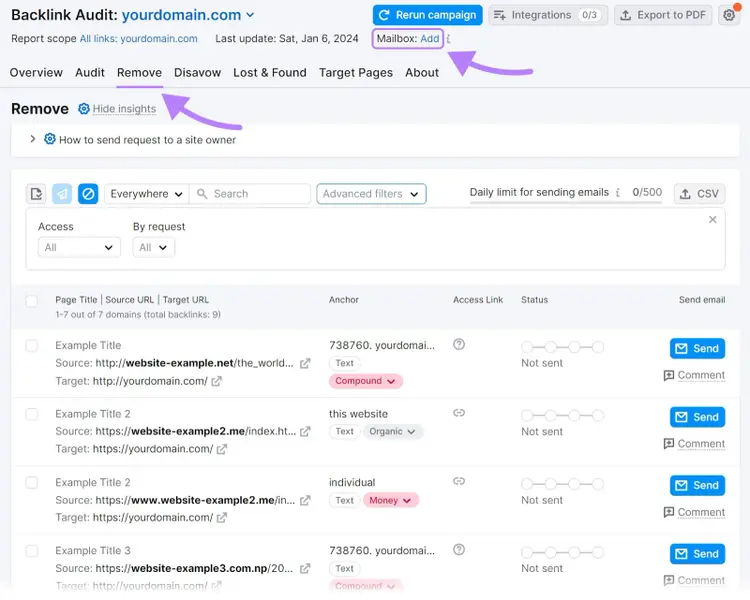Check the 'individual' anchor row checkbox
The image size is (750, 600).
pos(32,482)
